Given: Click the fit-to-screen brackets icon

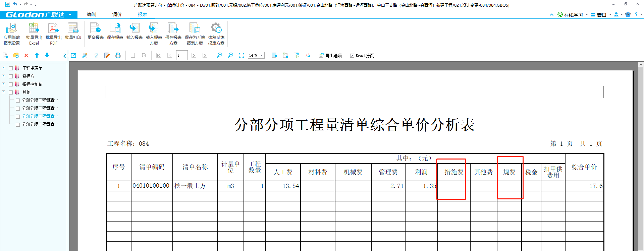Looking at the screenshot, I should click(x=241, y=55).
